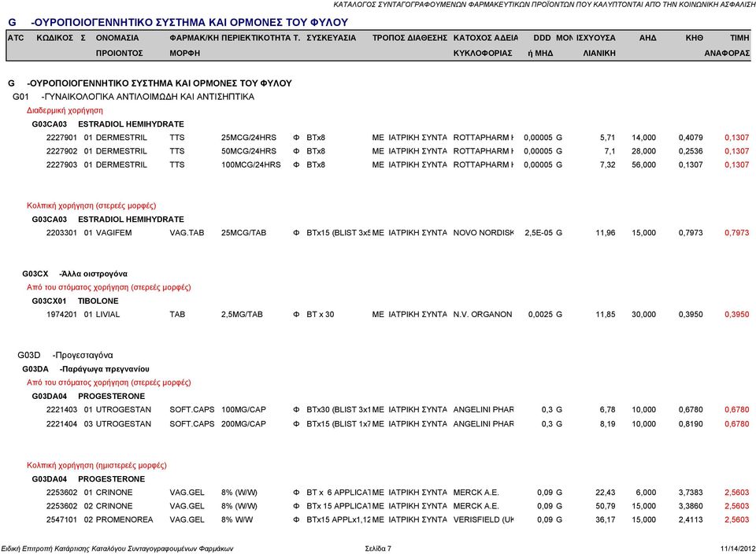Click the 2,4113 value

click(691, 520)
